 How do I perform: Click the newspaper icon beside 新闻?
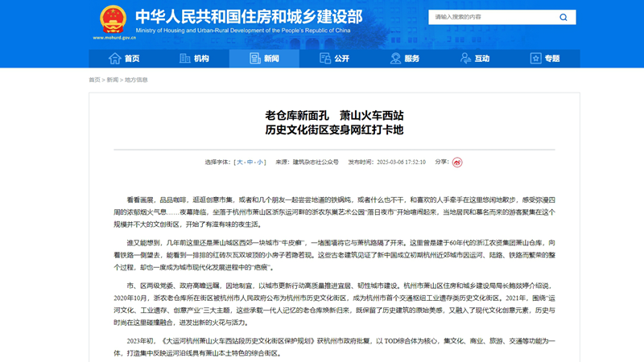(255, 59)
